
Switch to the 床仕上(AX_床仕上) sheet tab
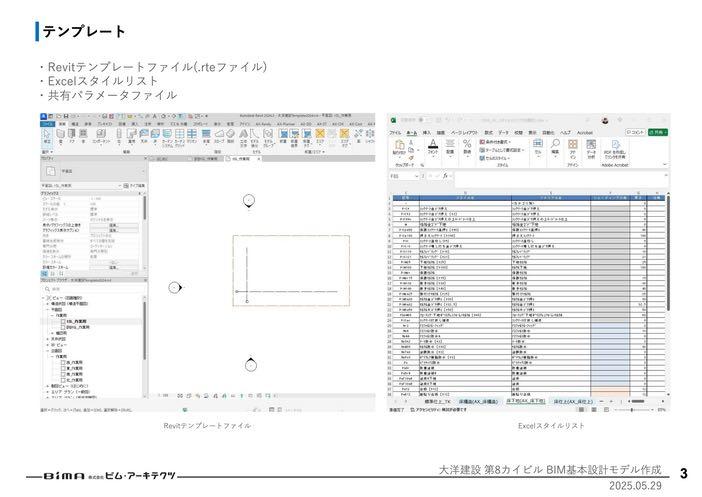click(x=573, y=402)
